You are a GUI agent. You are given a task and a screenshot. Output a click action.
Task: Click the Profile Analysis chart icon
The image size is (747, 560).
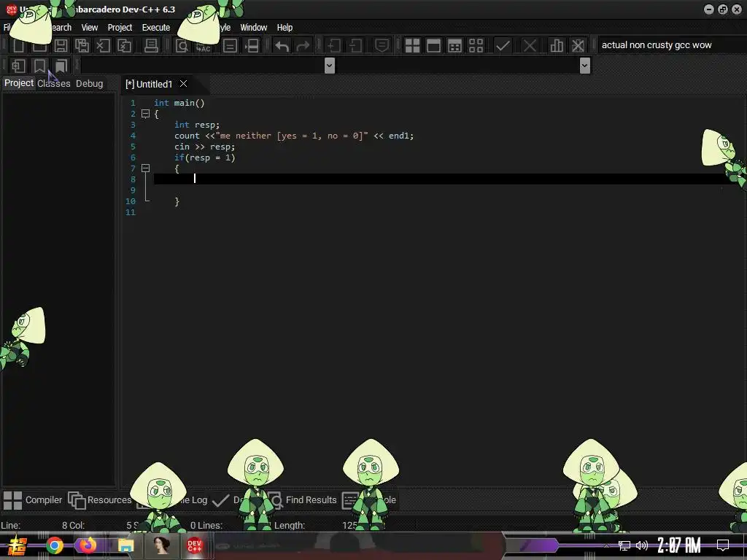(x=557, y=46)
